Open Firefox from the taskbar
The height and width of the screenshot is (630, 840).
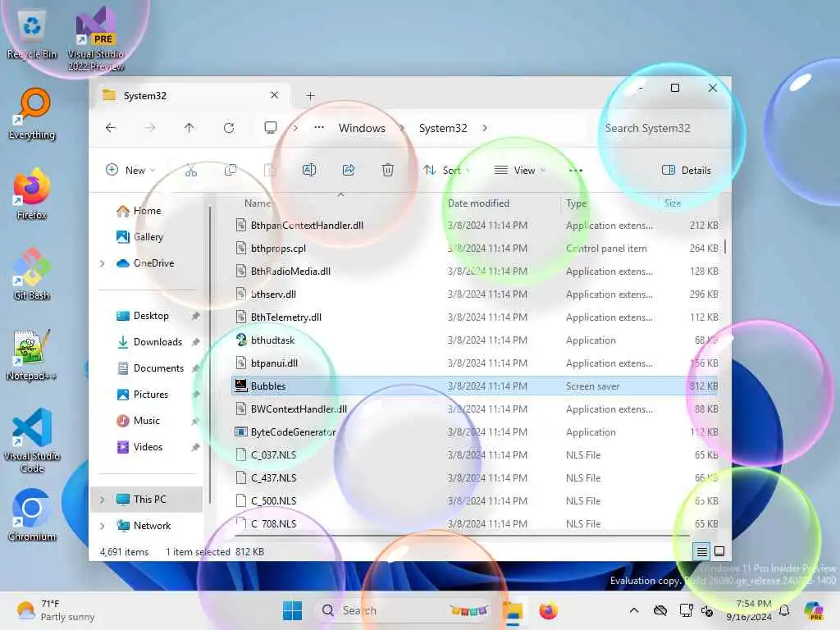[x=548, y=610]
